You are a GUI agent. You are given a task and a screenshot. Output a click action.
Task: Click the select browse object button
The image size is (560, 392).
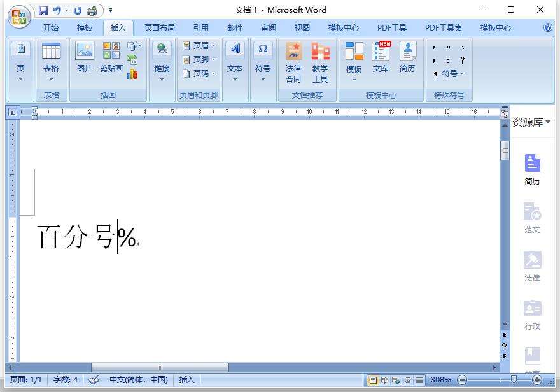[x=504, y=346]
